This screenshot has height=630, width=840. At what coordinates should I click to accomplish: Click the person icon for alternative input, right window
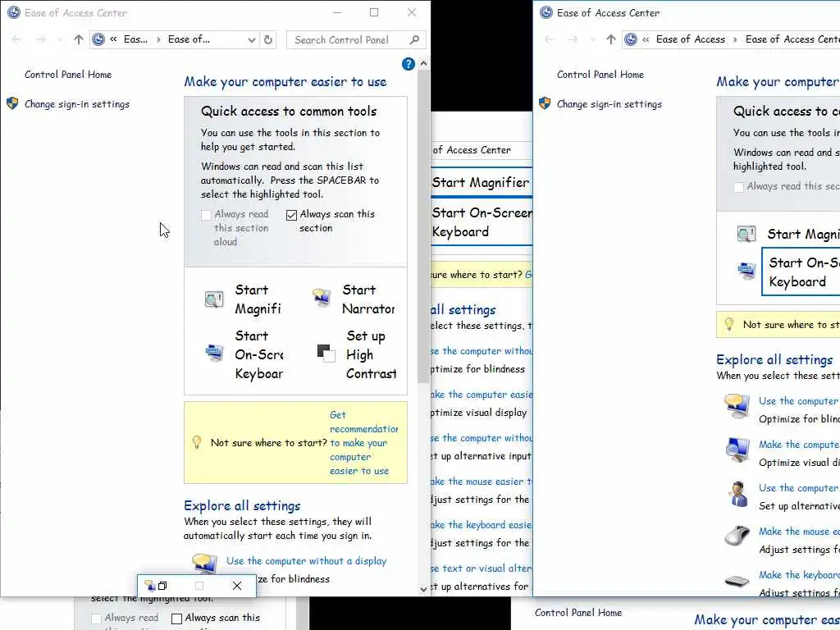pyautogui.click(x=738, y=493)
